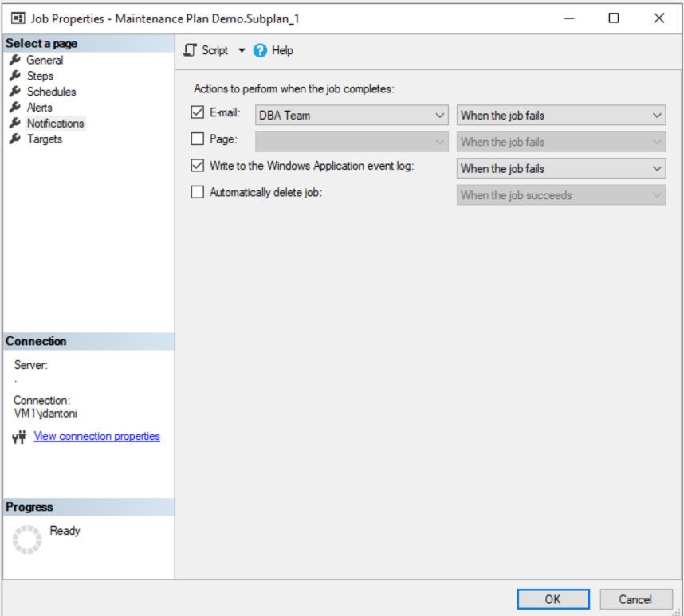Switch to the Notifications page

click(x=55, y=124)
